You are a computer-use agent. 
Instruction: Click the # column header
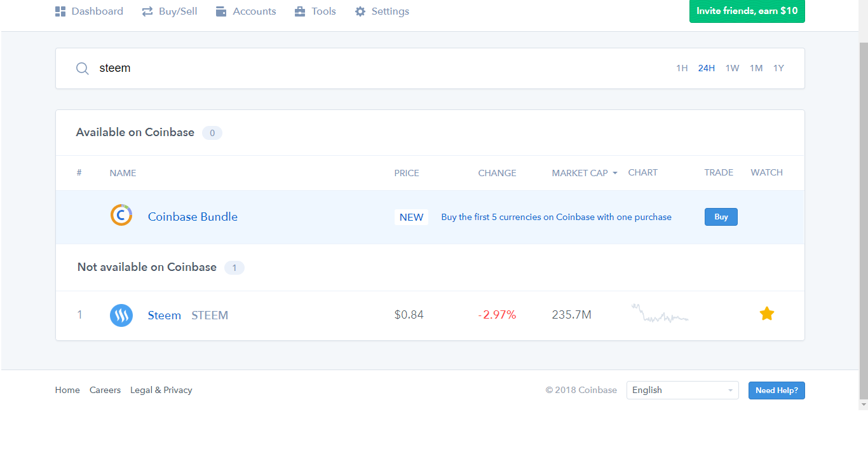[x=79, y=172]
